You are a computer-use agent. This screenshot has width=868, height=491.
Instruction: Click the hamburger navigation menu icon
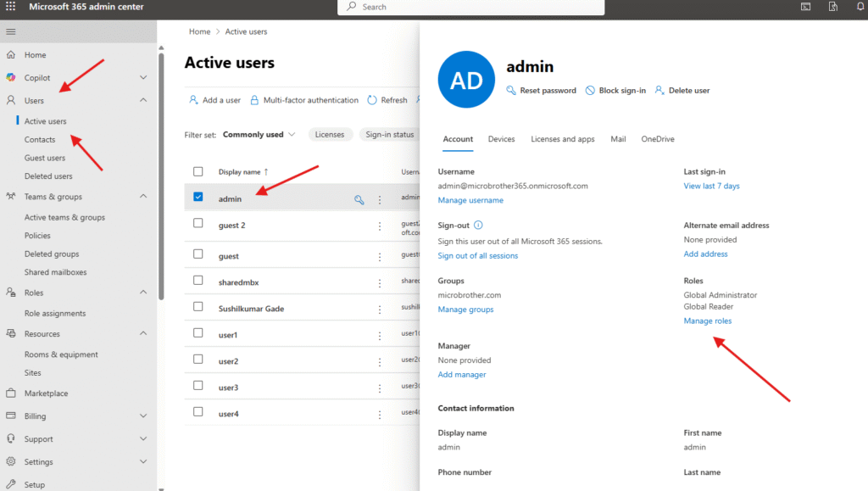[x=11, y=31]
